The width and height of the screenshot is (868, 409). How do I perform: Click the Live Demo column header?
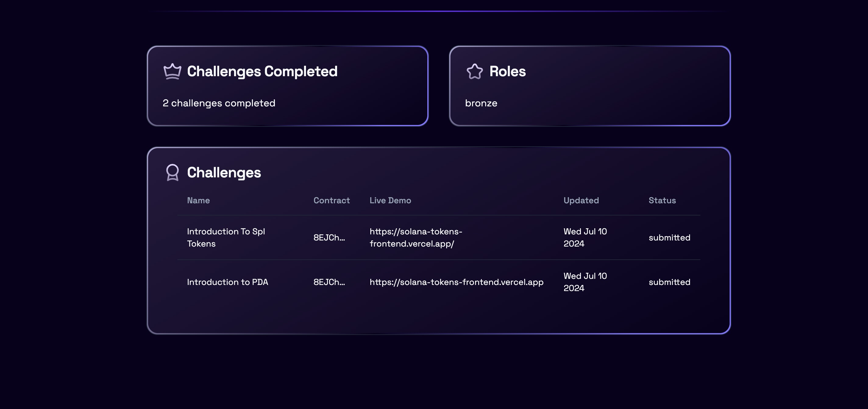pos(390,201)
